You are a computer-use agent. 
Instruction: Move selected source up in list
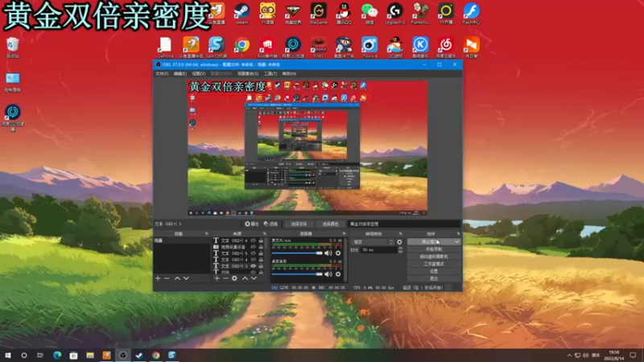(245, 278)
